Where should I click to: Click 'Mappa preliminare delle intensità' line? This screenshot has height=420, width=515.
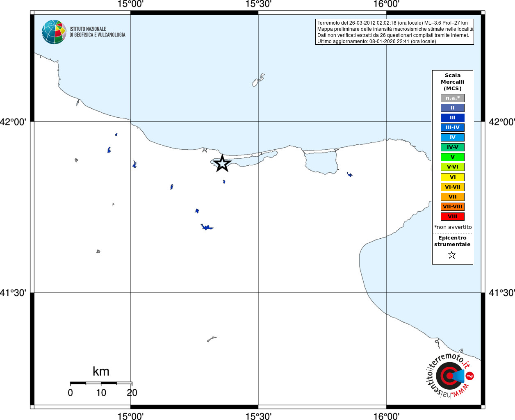point(395,29)
